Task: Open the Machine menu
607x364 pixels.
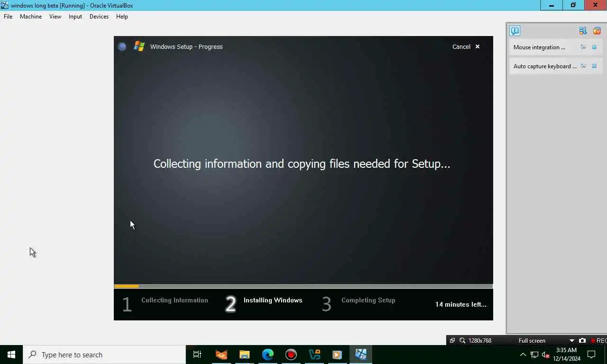Action: point(31,17)
